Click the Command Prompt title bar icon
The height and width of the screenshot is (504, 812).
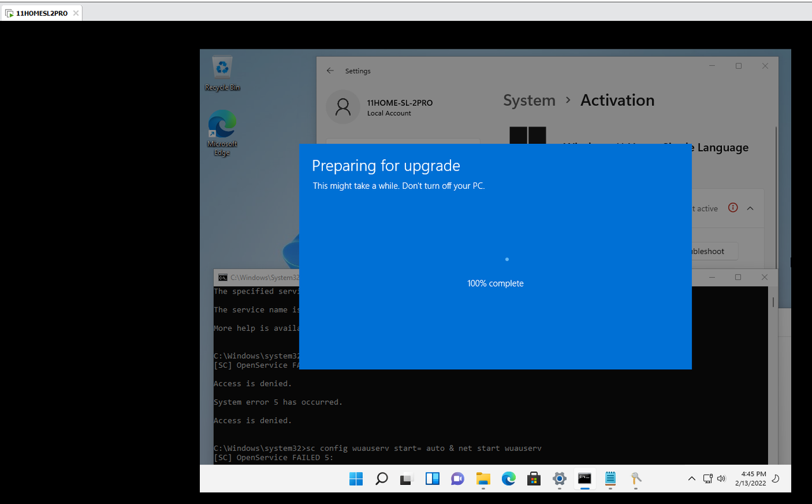pyautogui.click(x=223, y=278)
